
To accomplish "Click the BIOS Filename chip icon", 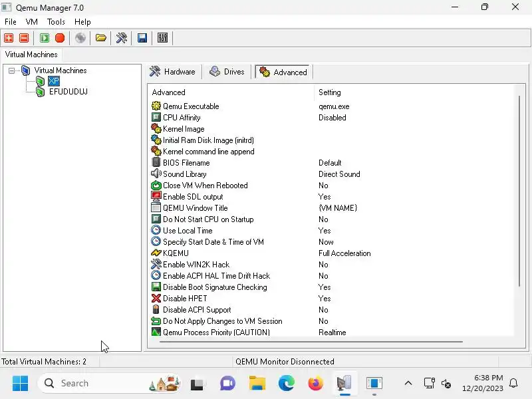I will [156, 162].
